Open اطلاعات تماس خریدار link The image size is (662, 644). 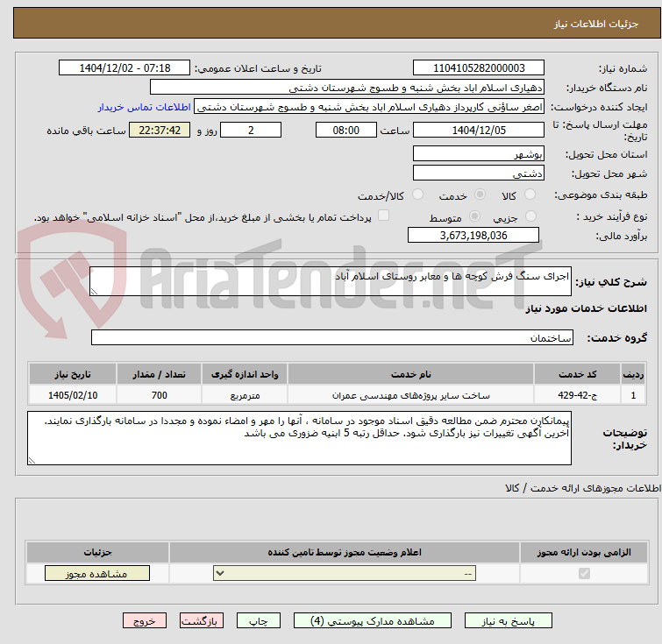pos(145,107)
